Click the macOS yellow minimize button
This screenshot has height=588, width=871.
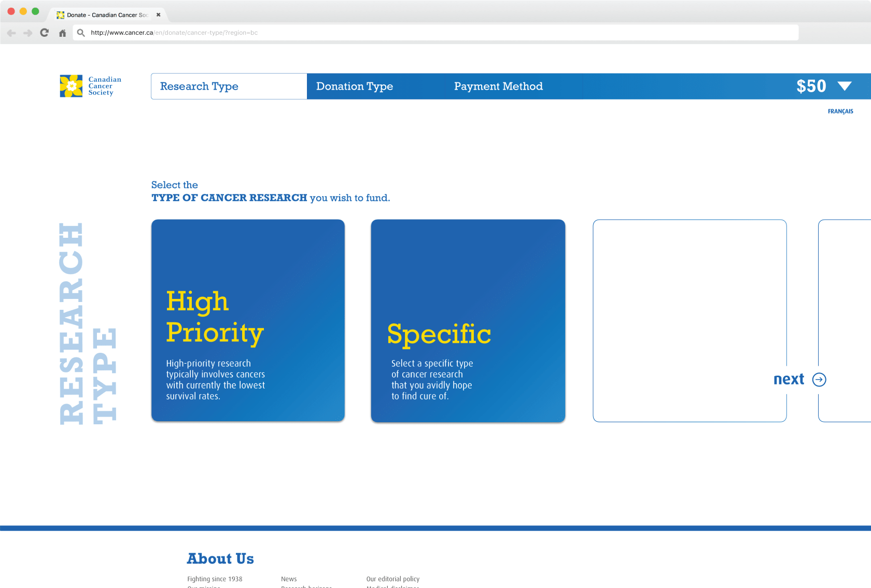pyautogui.click(x=23, y=11)
